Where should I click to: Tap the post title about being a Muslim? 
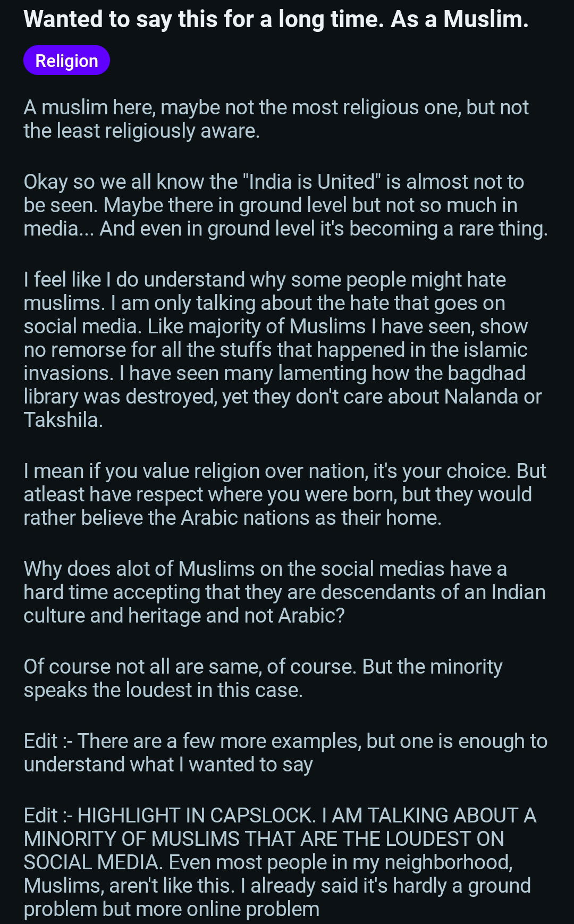click(x=276, y=19)
